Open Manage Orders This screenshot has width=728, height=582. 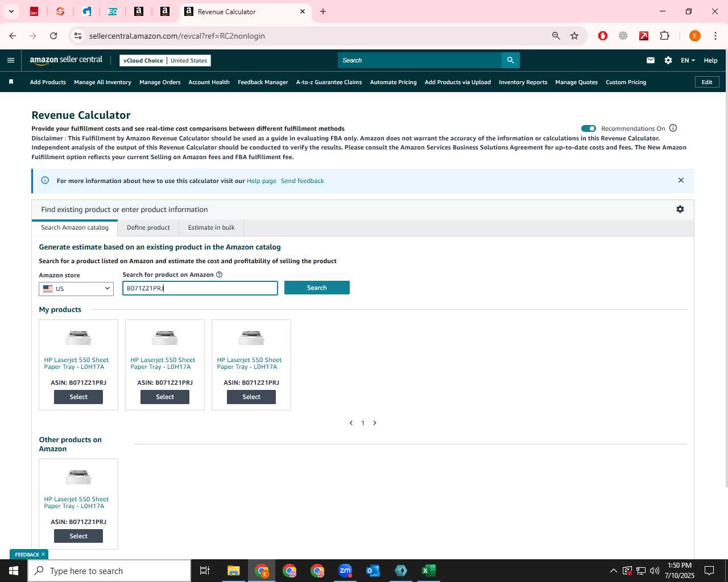(160, 82)
